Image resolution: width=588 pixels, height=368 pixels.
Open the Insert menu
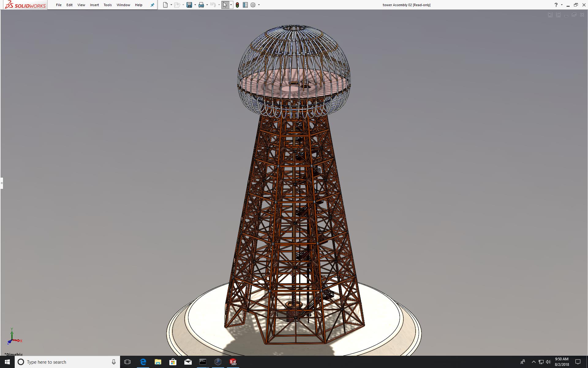(94, 5)
